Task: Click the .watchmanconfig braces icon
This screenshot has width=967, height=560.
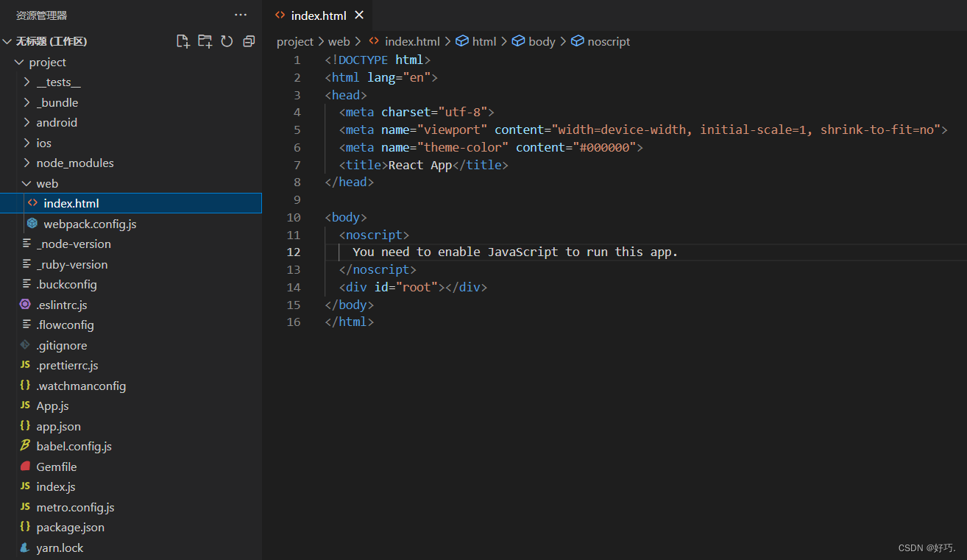Action: pos(25,386)
